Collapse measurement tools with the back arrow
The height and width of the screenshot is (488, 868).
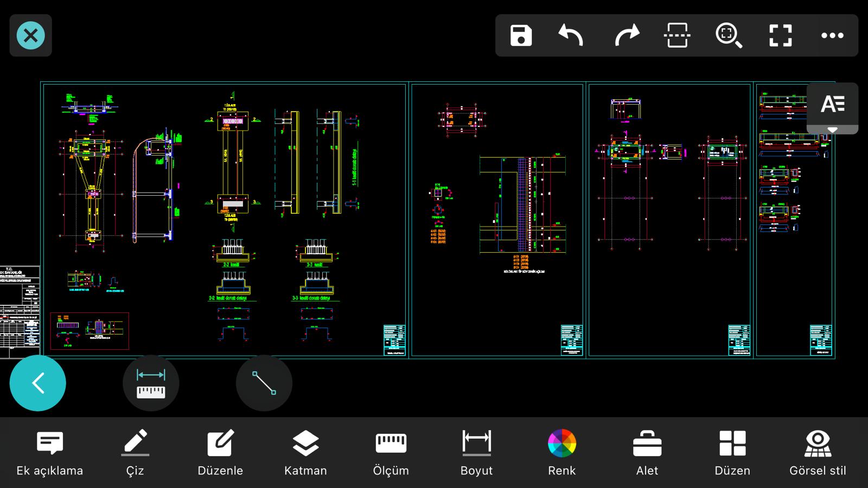(38, 383)
